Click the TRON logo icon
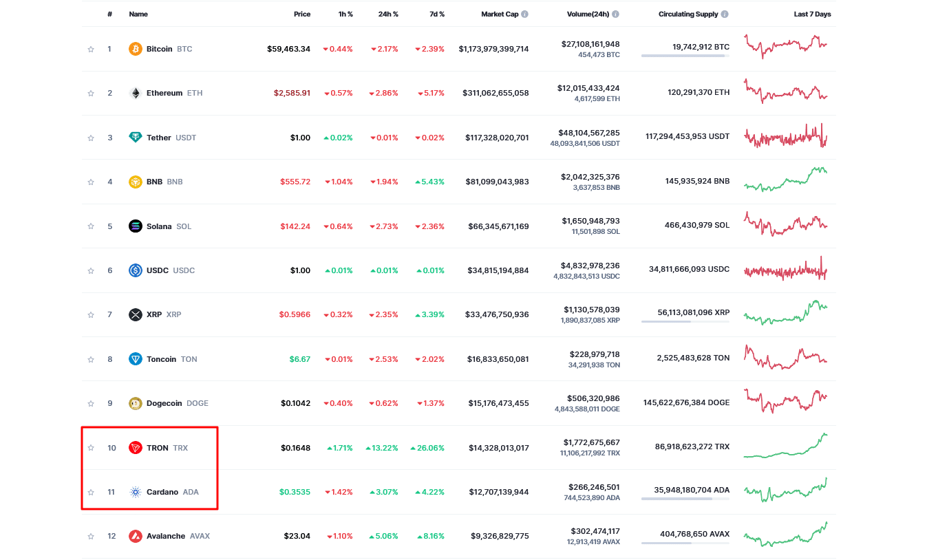 136,448
